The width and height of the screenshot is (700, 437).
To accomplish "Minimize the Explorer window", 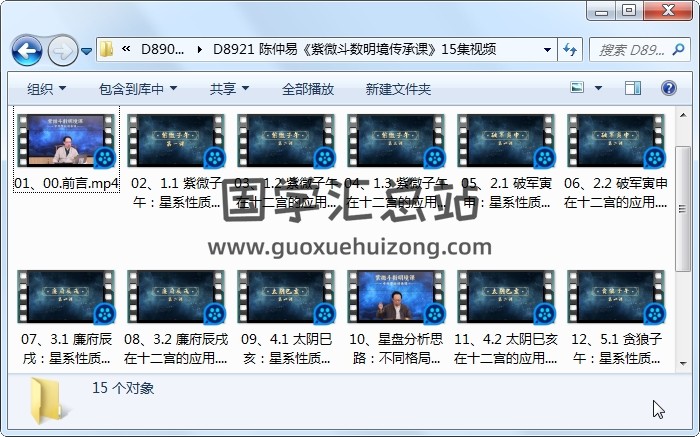I will (x=602, y=11).
